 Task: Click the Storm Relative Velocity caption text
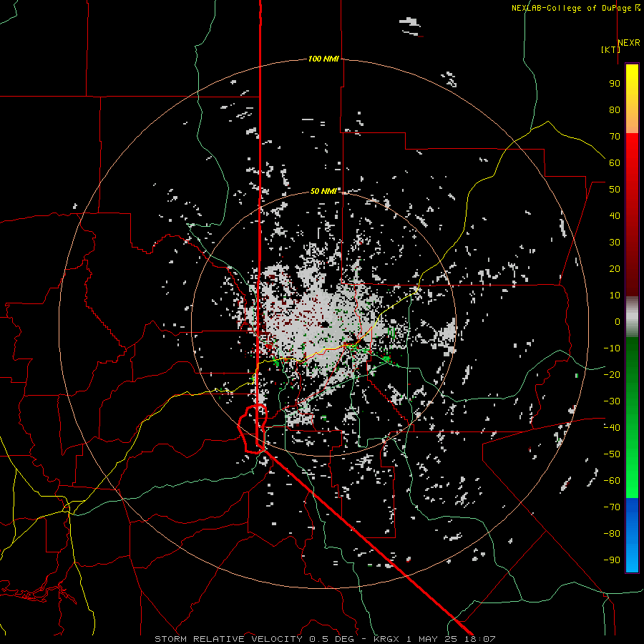click(228, 639)
